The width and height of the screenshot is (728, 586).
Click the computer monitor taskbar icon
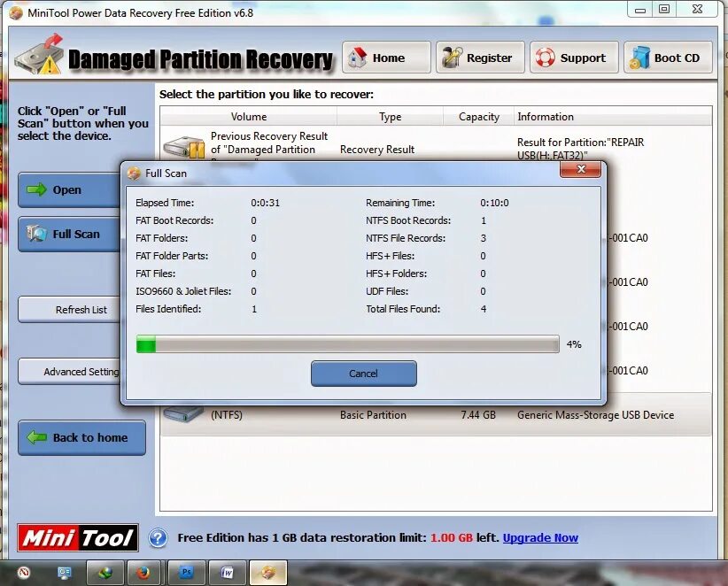64,573
